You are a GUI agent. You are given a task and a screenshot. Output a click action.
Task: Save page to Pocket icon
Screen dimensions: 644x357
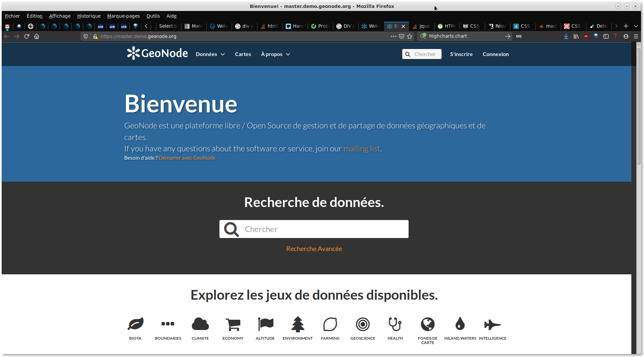pyautogui.click(x=402, y=36)
